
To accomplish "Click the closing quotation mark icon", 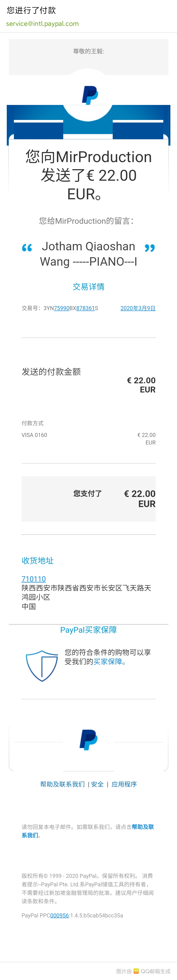I will tap(150, 248).
